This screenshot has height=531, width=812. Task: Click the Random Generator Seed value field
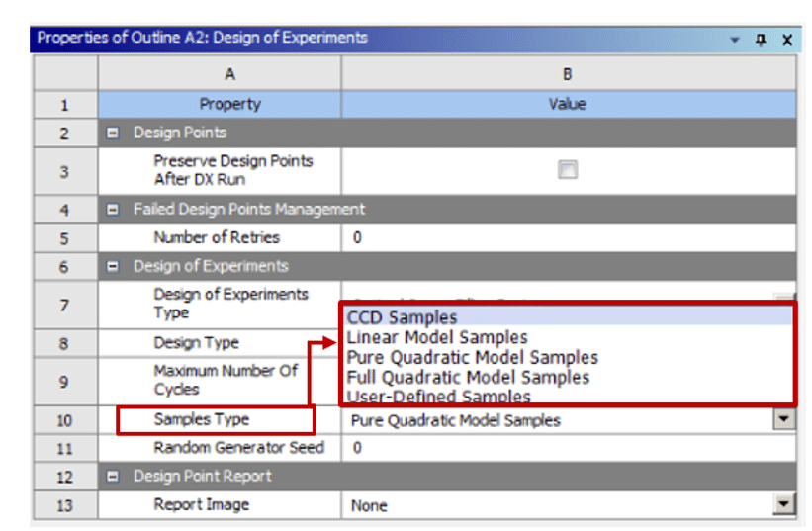click(x=568, y=448)
